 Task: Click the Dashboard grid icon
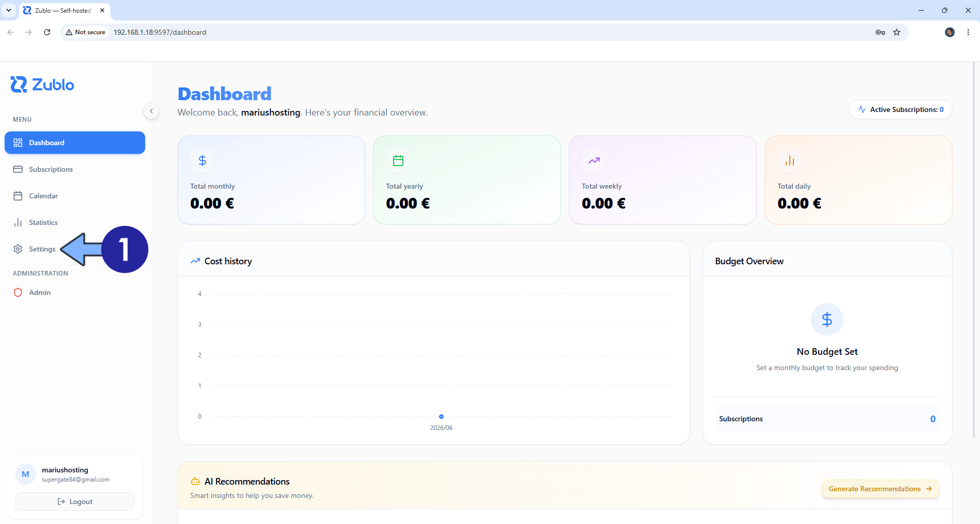click(x=18, y=143)
